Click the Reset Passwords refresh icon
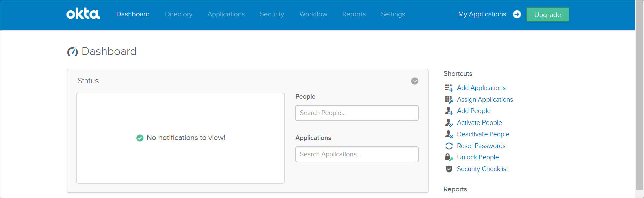 click(449, 146)
